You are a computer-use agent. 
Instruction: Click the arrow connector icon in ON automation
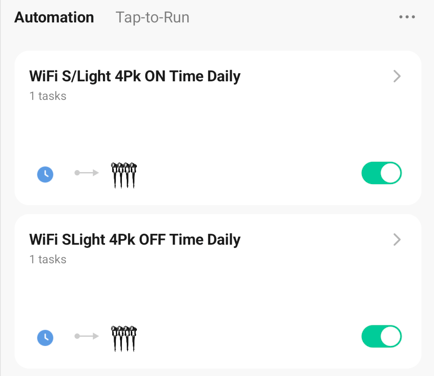(87, 173)
